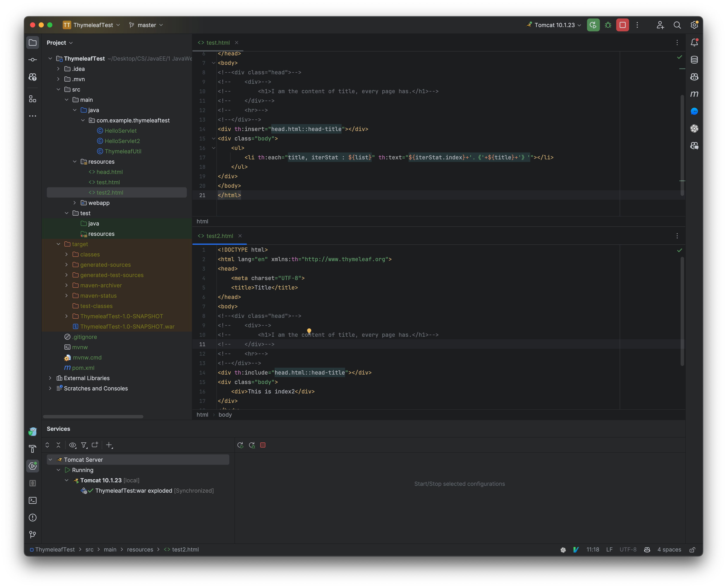
Task: Toggle read-only lock icon in status bar
Action: 692,549
